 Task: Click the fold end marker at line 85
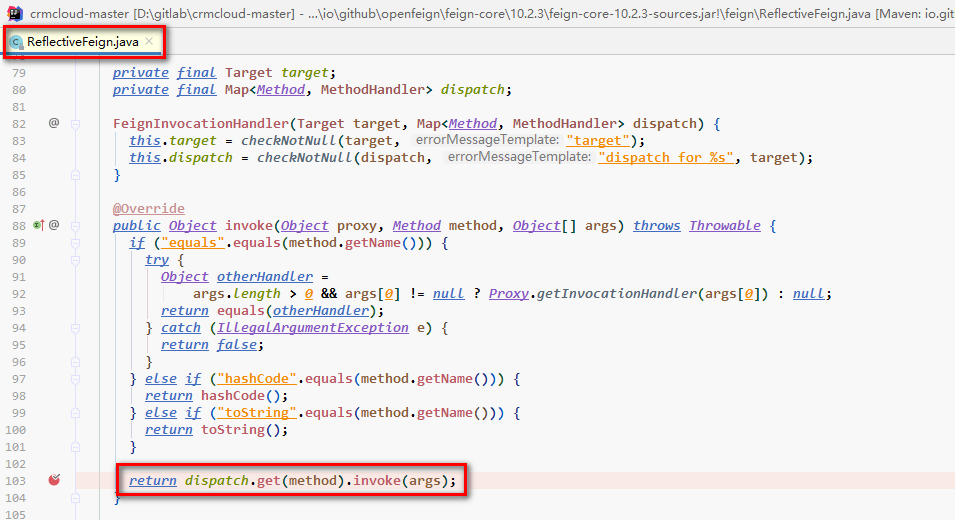click(x=76, y=175)
